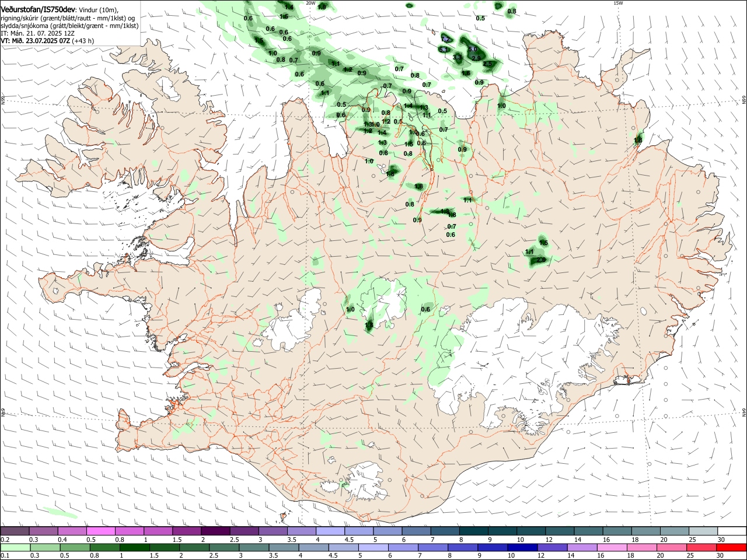Select lower-row darkest green swatch at 1
747x560 pixels.
click(134, 547)
